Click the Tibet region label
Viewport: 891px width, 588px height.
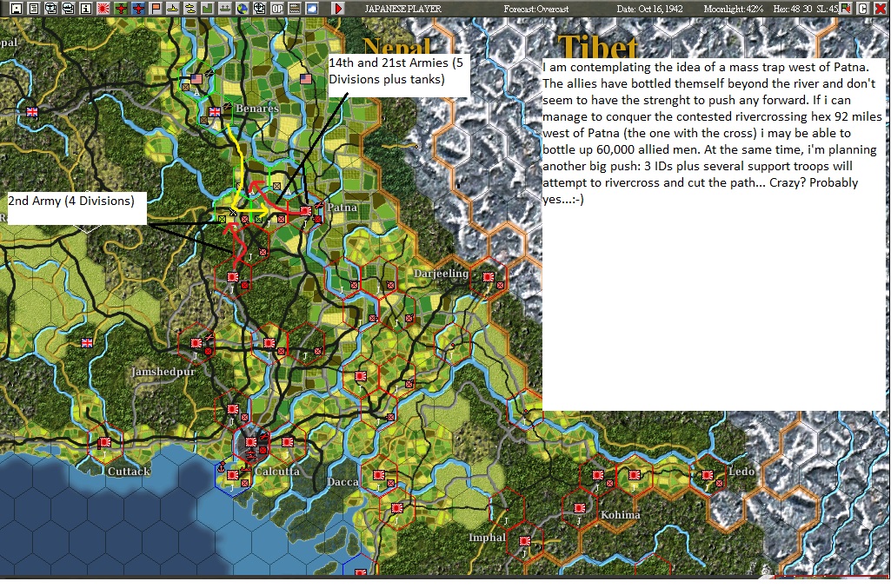tap(598, 46)
